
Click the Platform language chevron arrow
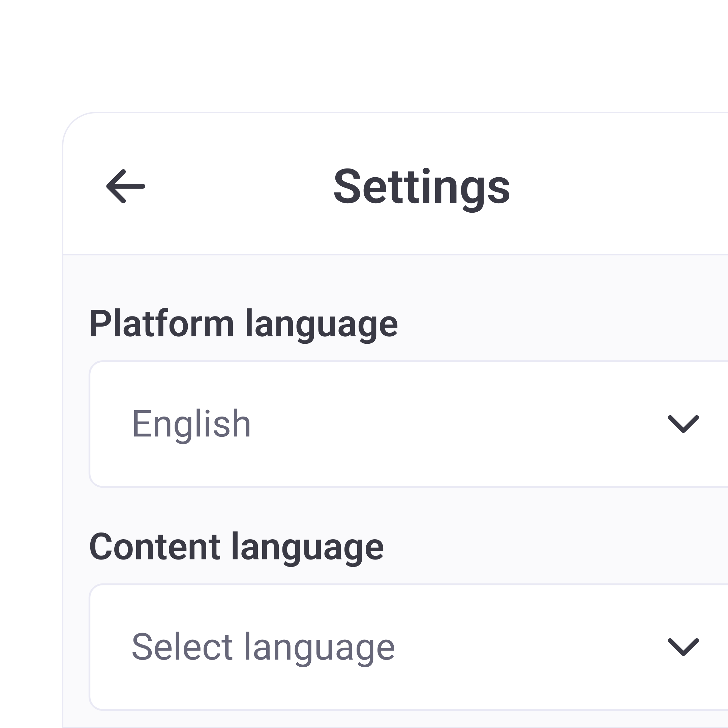[x=683, y=424]
